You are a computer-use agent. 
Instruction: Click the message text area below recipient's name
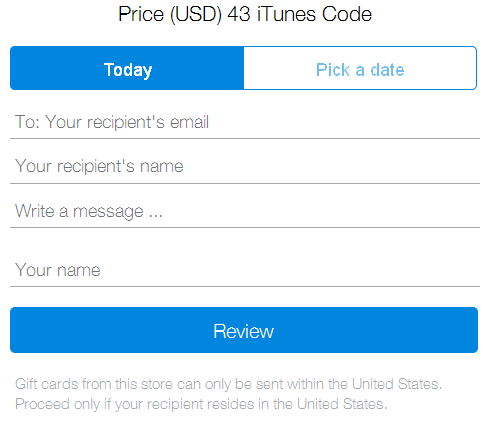click(245, 211)
